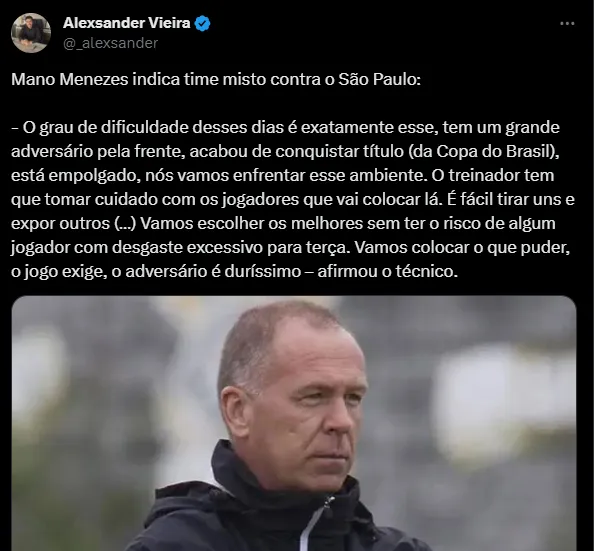Screen dimensions: 594x551
Task: Open the attached photo of the coach
Action: pos(294,423)
